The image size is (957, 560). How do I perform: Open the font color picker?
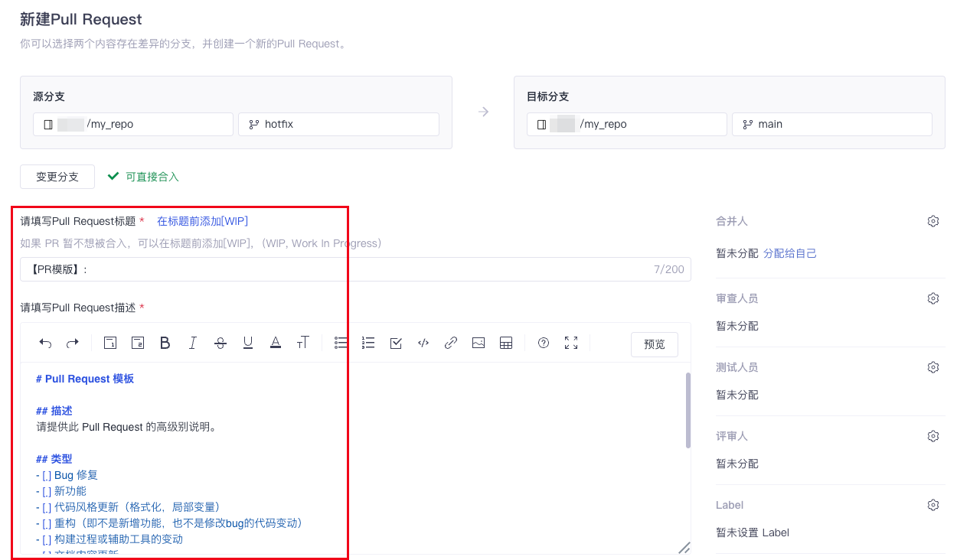[x=276, y=343]
